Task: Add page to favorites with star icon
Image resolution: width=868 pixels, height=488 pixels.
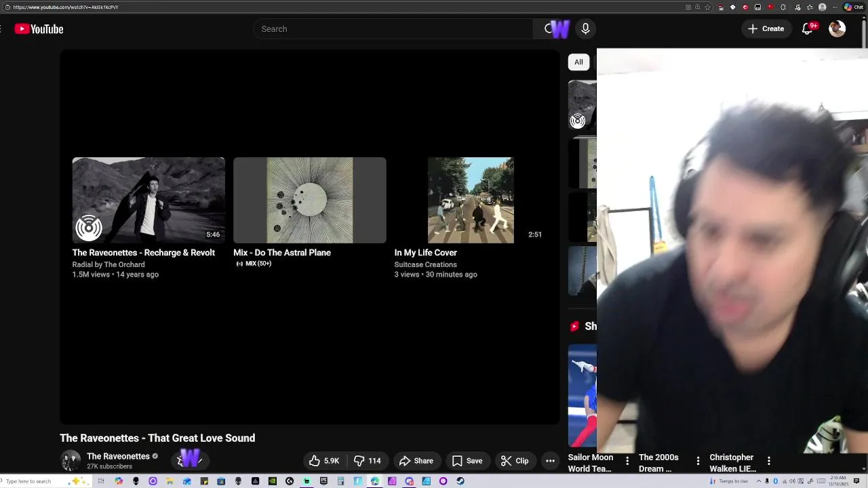Action: click(x=708, y=7)
